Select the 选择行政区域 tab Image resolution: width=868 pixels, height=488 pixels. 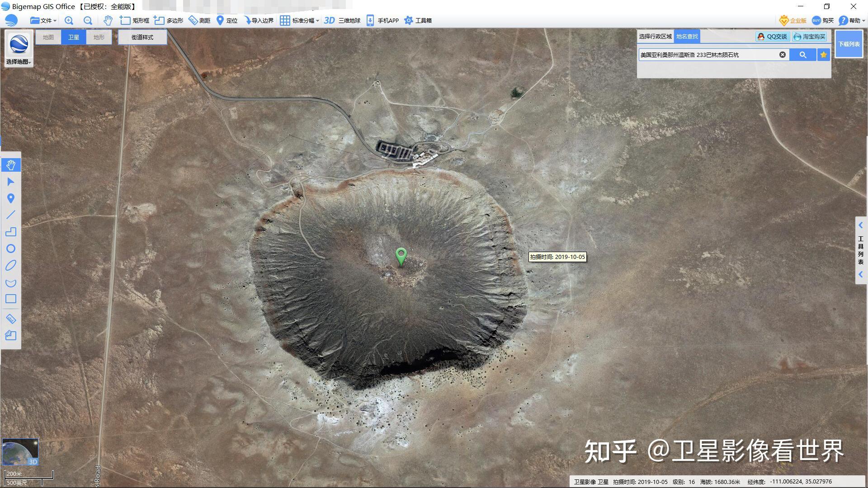pyautogui.click(x=656, y=37)
